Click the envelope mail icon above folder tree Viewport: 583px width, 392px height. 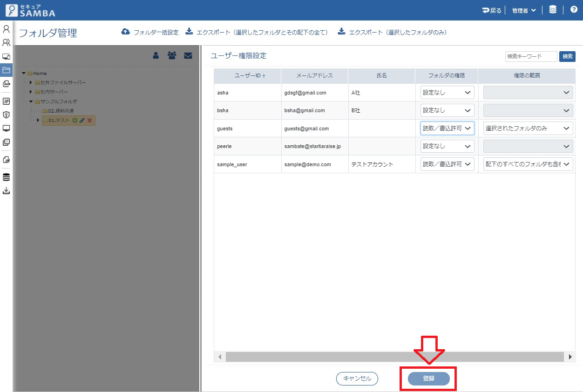pos(188,55)
